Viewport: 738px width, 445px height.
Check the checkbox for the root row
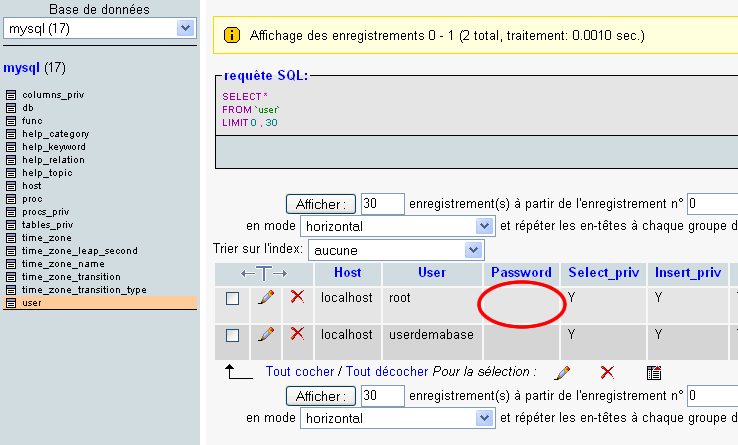coord(233,298)
